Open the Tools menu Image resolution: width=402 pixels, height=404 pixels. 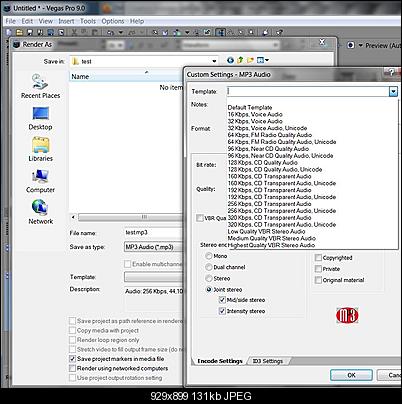88,21
